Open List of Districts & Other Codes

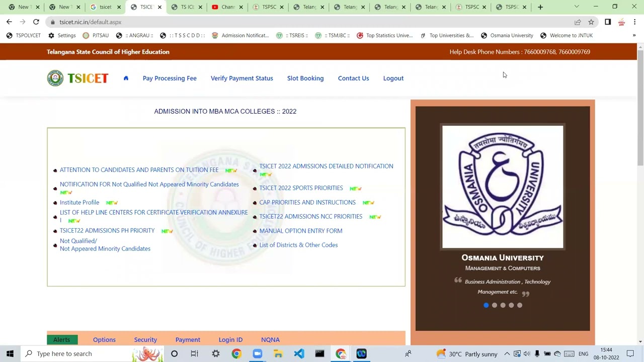(298, 245)
